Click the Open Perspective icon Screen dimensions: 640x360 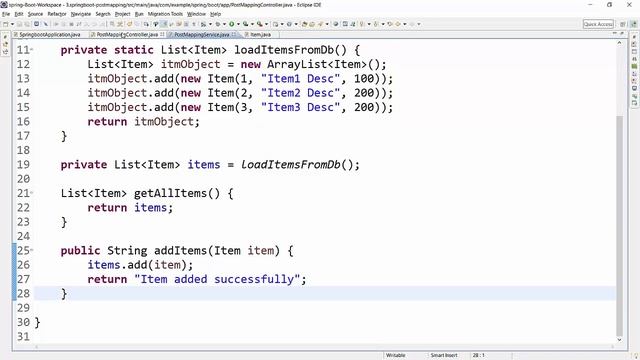point(623,24)
